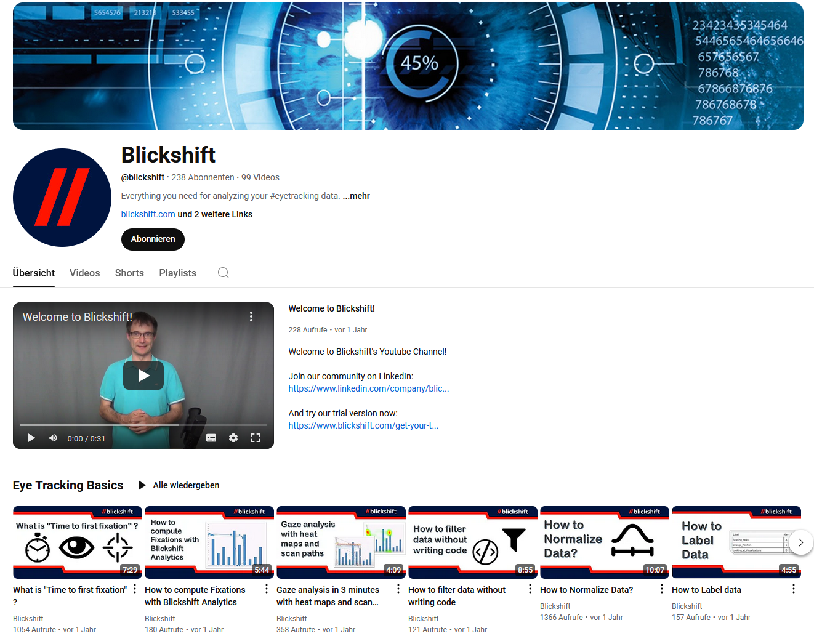Open options for 'What is Time to first fixation' video
The image size is (814, 644).
[135, 589]
